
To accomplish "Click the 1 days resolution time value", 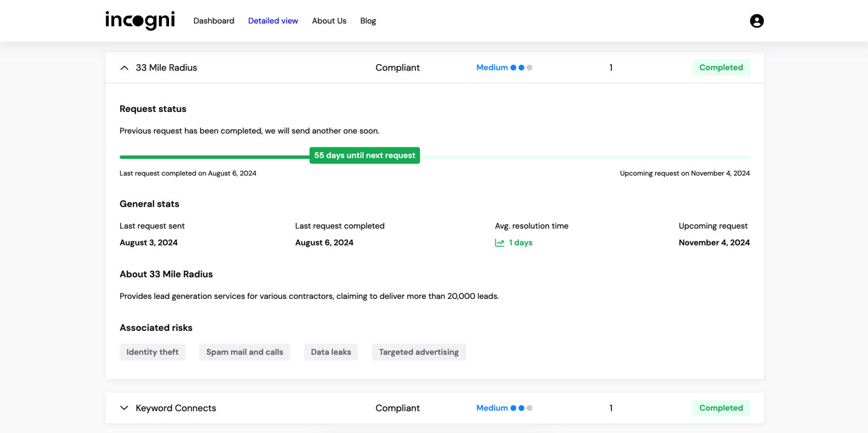I will click(521, 243).
